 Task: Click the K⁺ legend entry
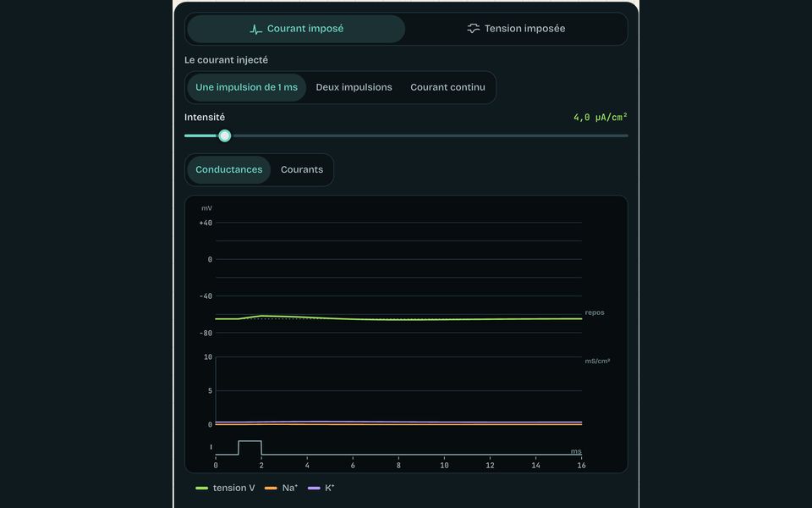coord(321,488)
